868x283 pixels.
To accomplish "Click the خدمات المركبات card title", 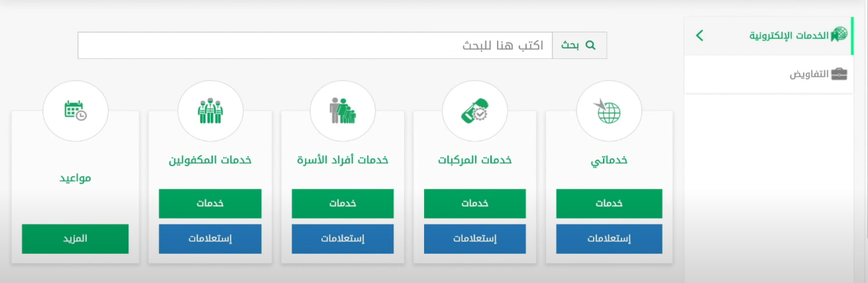I will click(x=475, y=160).
